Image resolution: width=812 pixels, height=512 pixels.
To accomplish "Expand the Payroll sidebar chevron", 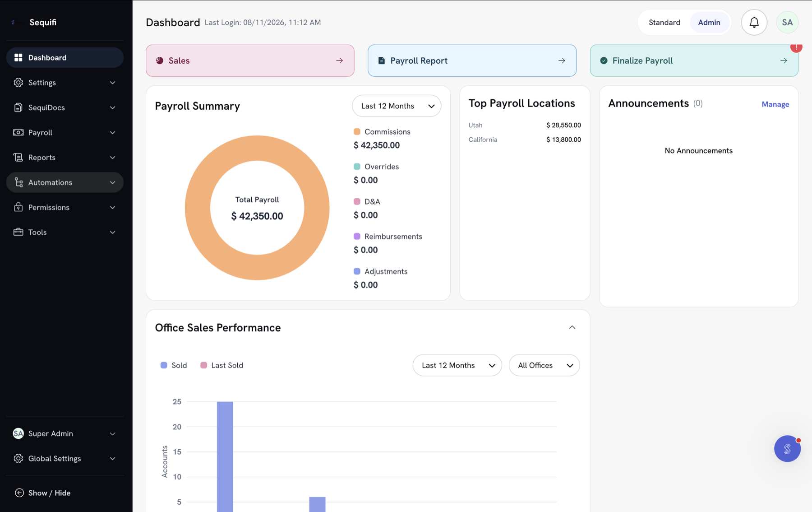I will coord(112,132).
